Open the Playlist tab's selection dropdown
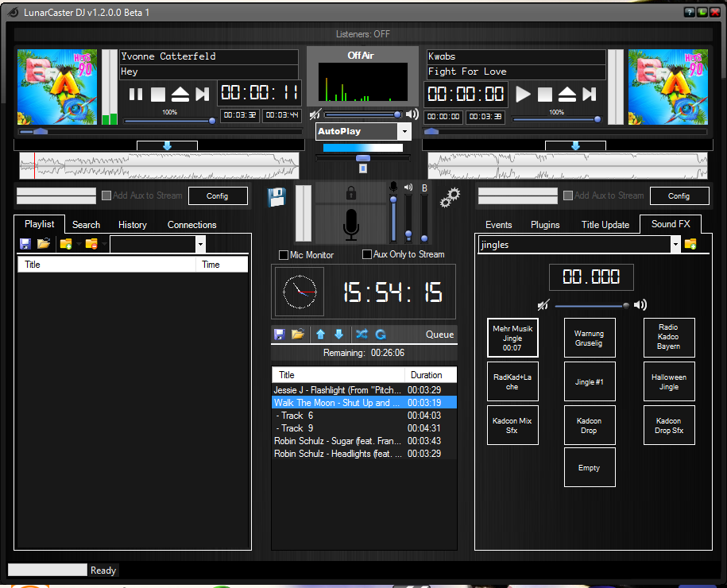This screenshot has height=588, width=727. [x=200, y=244]
